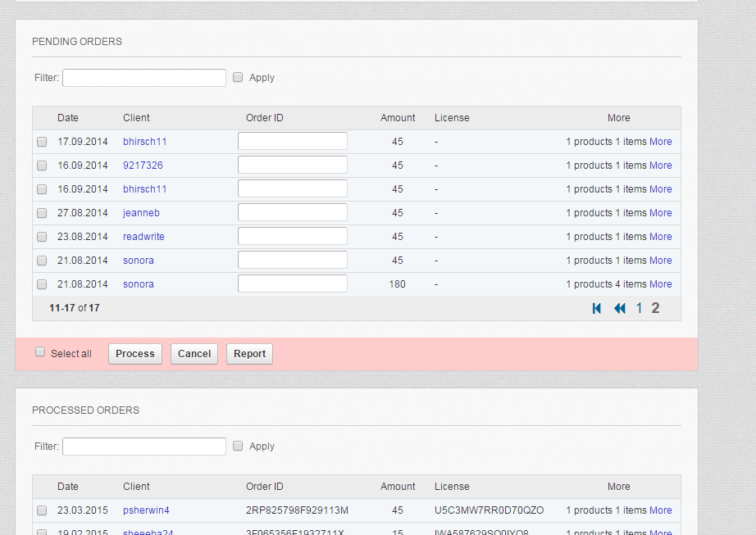Image resolution: width=756 pixels, height=535 pixels.
Task: Check the Select all checkbox
Action: 40,352
